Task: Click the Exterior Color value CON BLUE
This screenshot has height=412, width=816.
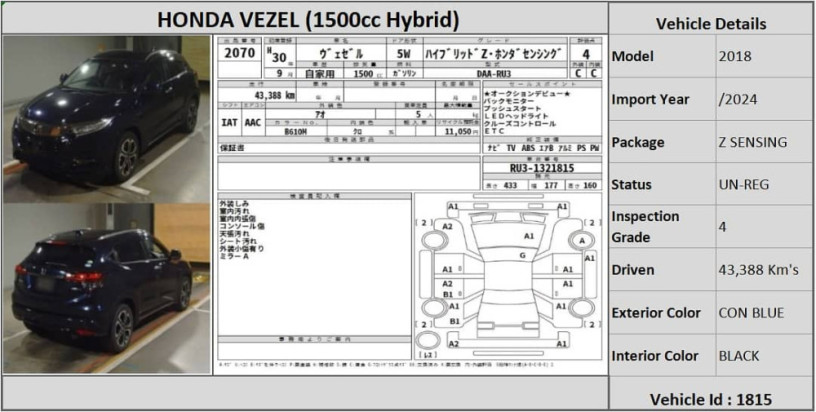Action: 752,313
